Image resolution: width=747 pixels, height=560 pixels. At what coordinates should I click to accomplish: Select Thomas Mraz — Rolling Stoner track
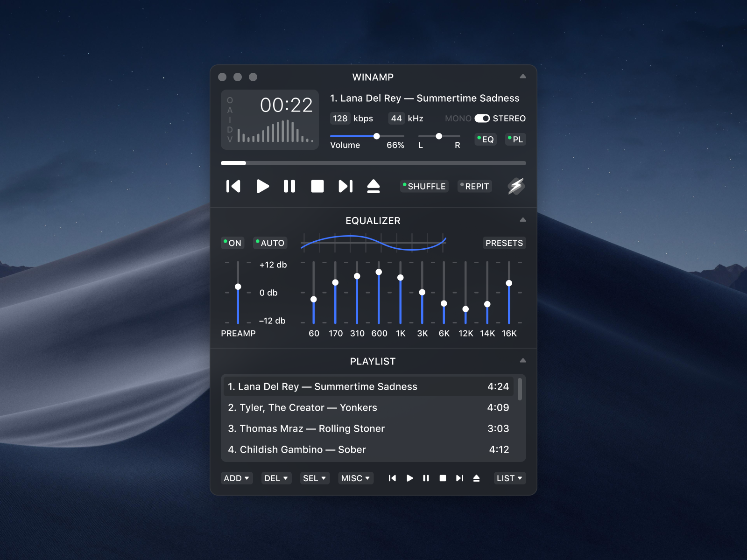pos(368,428)
